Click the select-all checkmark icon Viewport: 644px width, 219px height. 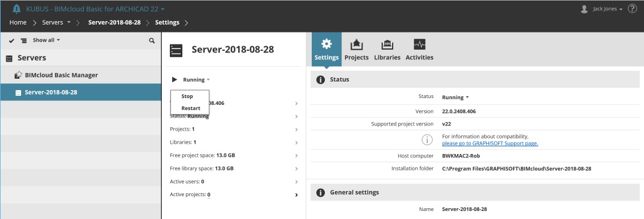pos(11,40)
